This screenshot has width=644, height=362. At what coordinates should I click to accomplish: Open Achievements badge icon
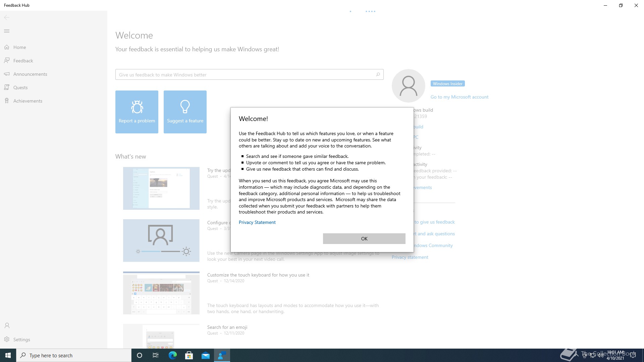(7, 101)
